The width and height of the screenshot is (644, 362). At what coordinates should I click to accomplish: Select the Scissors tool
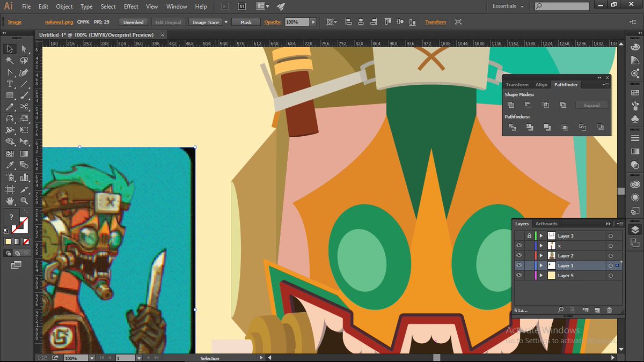(24, 107)
